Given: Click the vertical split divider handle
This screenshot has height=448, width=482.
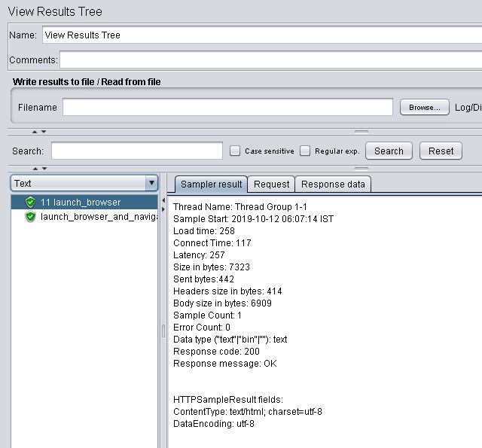Looking at the screenshot, I should pos(163,331).
